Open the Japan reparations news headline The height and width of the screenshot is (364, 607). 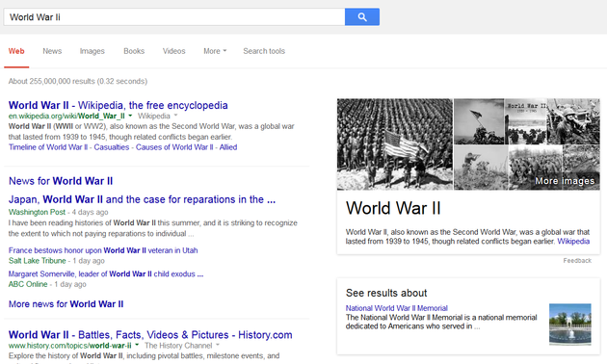(142, 199)
